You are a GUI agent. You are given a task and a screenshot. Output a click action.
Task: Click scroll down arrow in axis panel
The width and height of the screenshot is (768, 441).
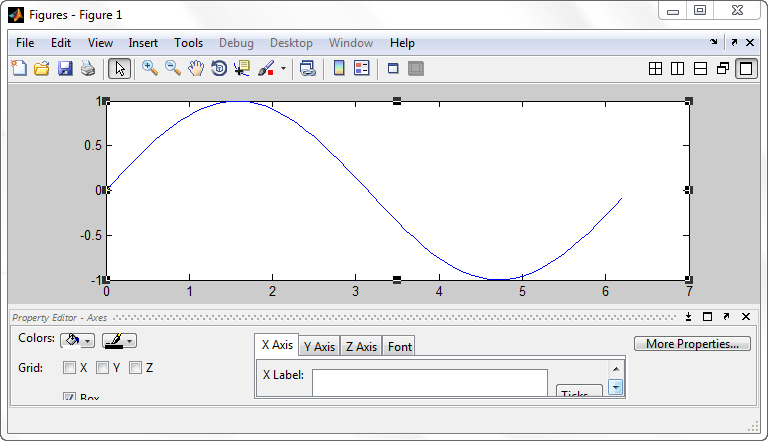pyautogui.click(x=616, y=388)
